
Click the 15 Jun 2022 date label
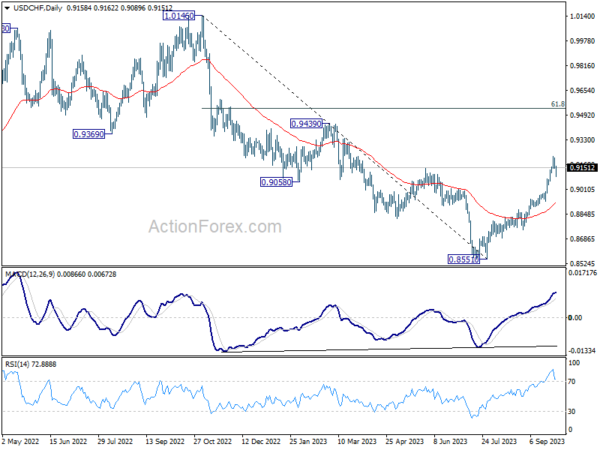coord(68,441)
